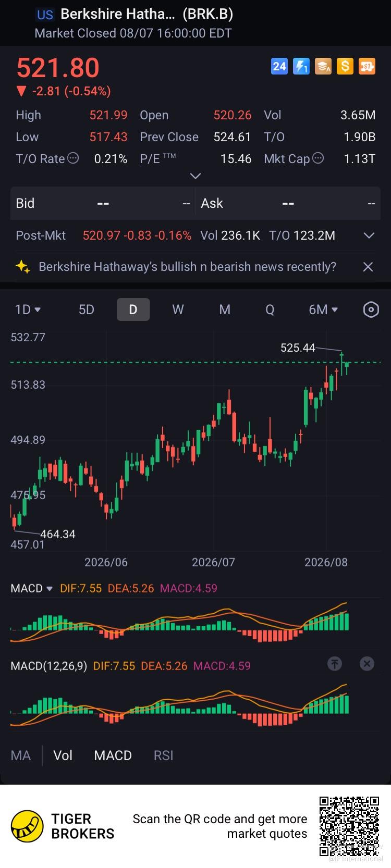
Task: Tap the US market tag
Action: click(x=45, y=15)
